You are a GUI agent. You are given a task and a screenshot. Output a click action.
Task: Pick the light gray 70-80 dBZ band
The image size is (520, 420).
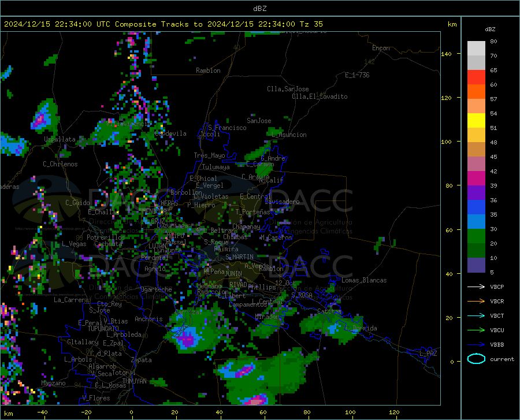pyautogui.click(x=476, y=49)
